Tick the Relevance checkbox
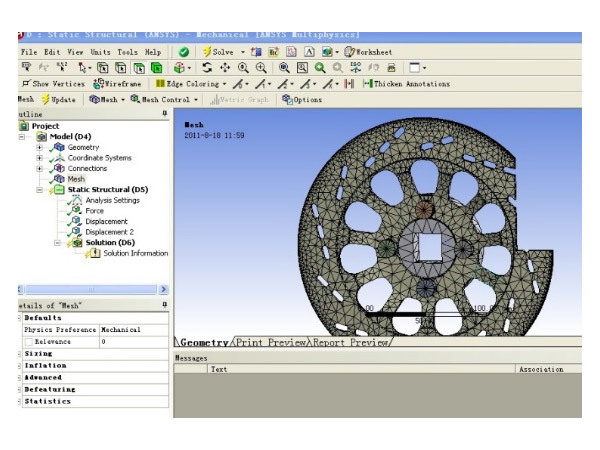600x450 pixels. [x=29, y=342]
